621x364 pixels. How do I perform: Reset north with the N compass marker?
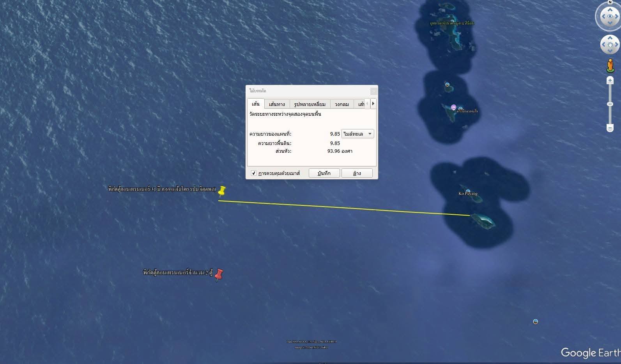610,2
